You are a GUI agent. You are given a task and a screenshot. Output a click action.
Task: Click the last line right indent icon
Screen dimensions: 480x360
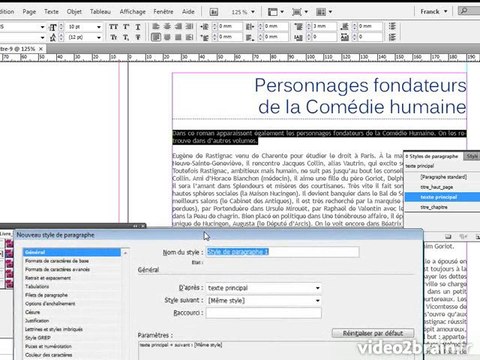coord(250,37)
